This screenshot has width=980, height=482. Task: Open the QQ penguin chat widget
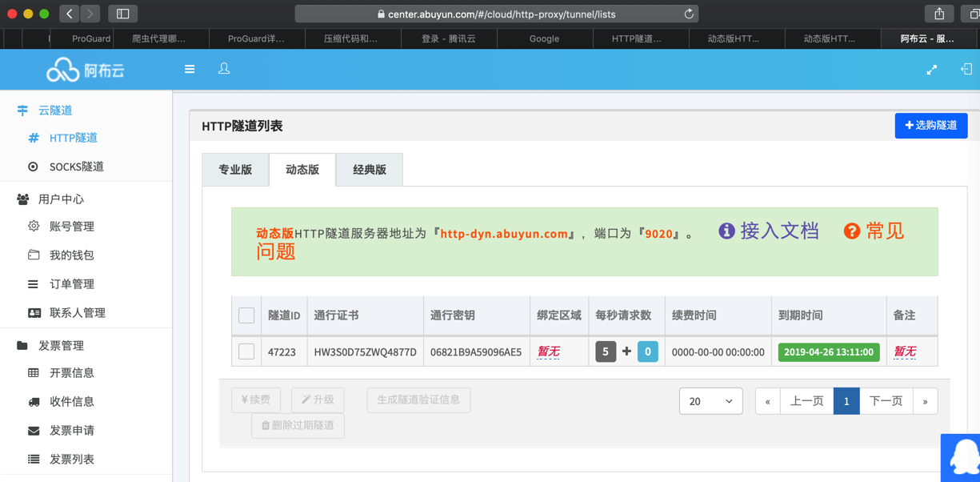tap(962, 458)
